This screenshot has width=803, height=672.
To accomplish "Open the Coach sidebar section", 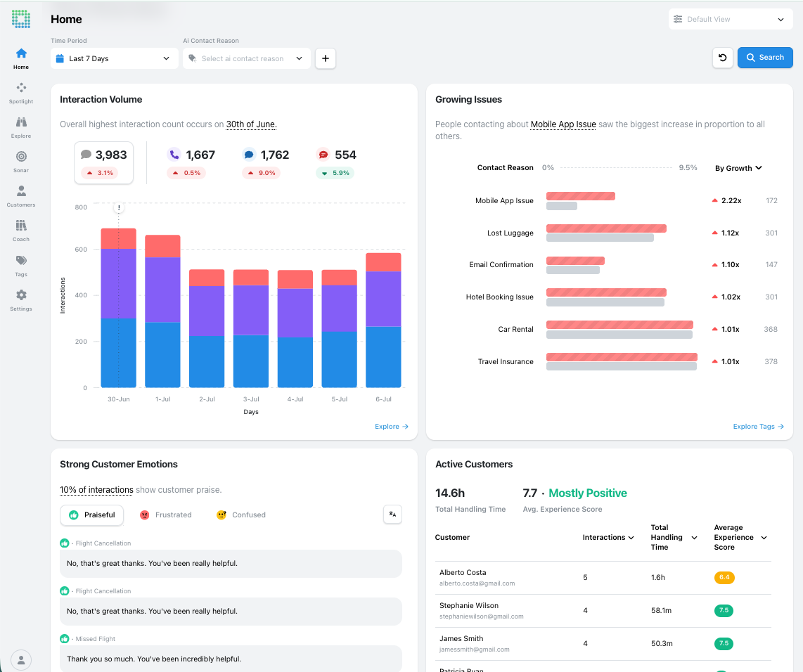I will point(21,231).
